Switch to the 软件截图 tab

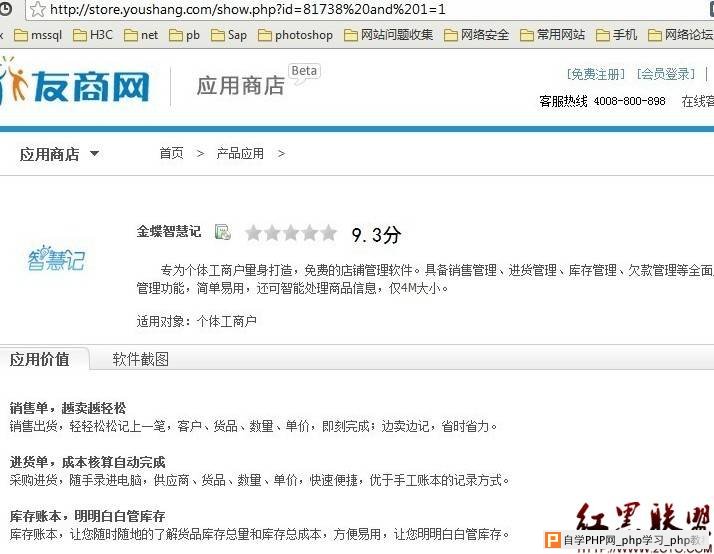[140, 359]
